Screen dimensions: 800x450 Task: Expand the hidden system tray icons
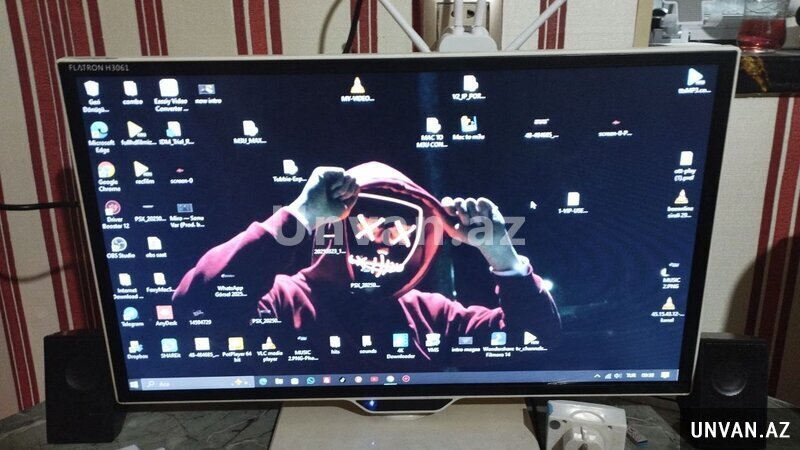click(596, 376)
